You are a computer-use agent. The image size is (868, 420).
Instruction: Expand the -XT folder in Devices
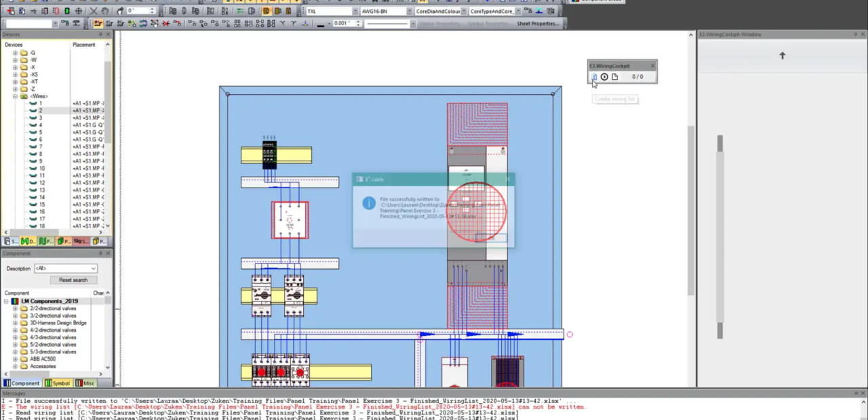tap(15, 82)
